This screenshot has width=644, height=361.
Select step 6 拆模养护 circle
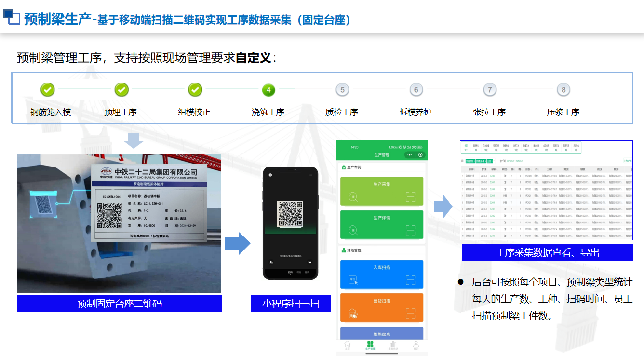pyautogui.click(x=416, y=89)
